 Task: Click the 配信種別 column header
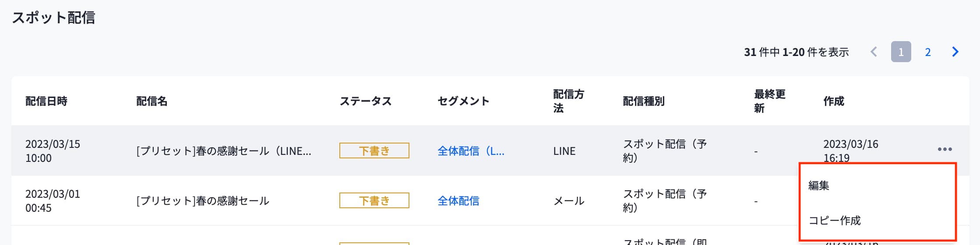[x=643, y=101]
